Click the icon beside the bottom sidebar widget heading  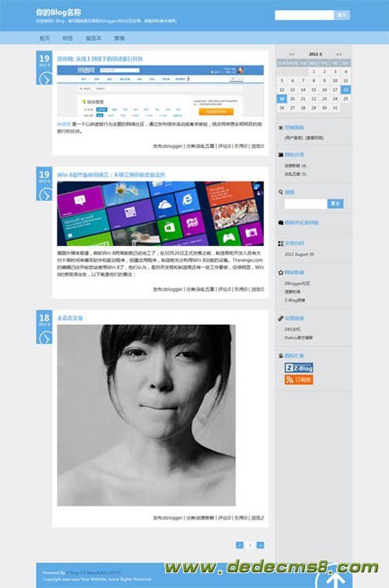[281, 355]
